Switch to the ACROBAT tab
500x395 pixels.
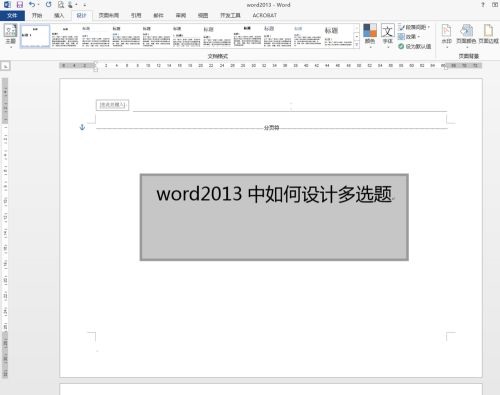pos(265,15)
